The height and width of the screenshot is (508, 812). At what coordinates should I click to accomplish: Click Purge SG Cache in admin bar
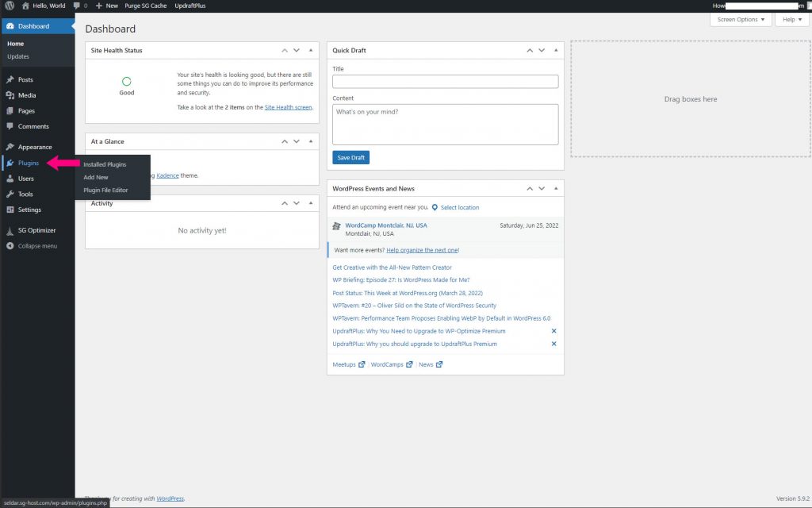click(146, 6)
